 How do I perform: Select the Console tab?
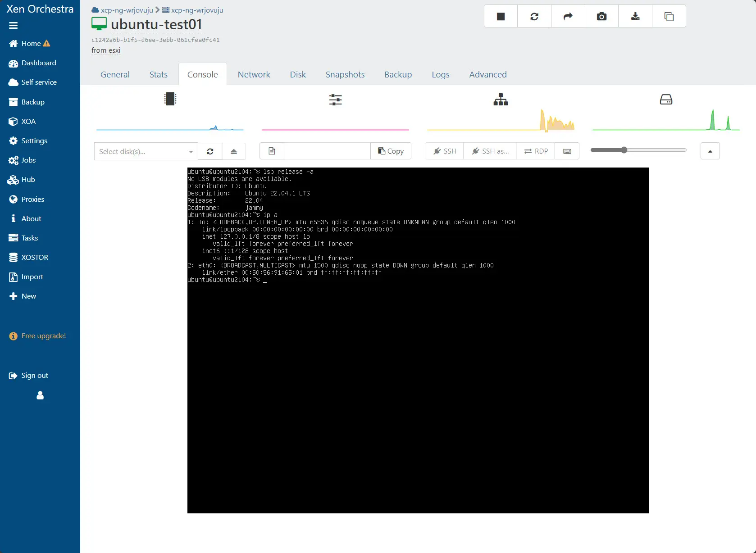click(203, 74)
